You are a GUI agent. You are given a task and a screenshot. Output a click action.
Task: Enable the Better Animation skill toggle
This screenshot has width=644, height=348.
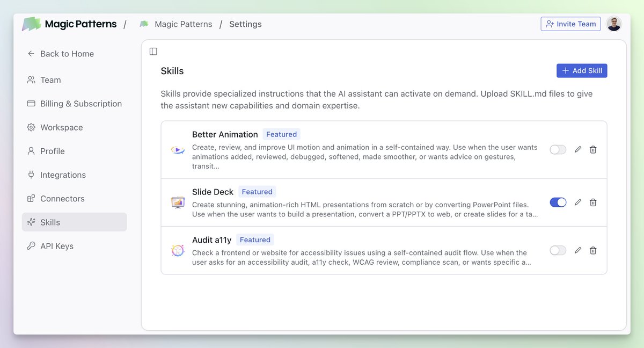coord(558,149)
